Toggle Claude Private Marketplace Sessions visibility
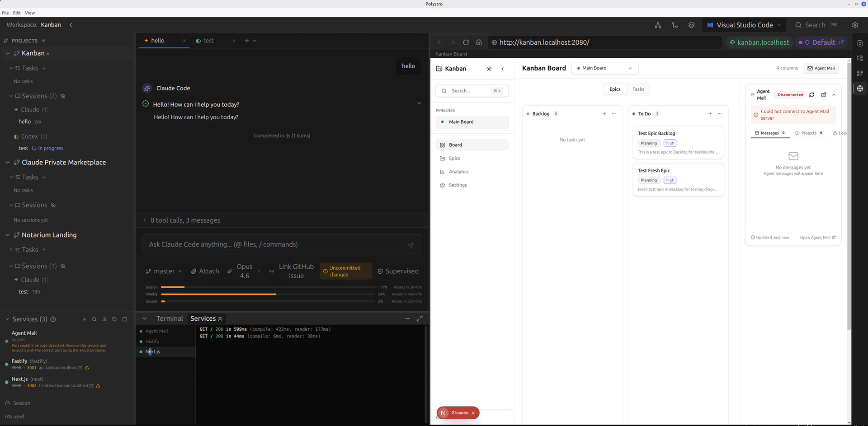Viewport: 868px width, 426px height. click(53, 205)
